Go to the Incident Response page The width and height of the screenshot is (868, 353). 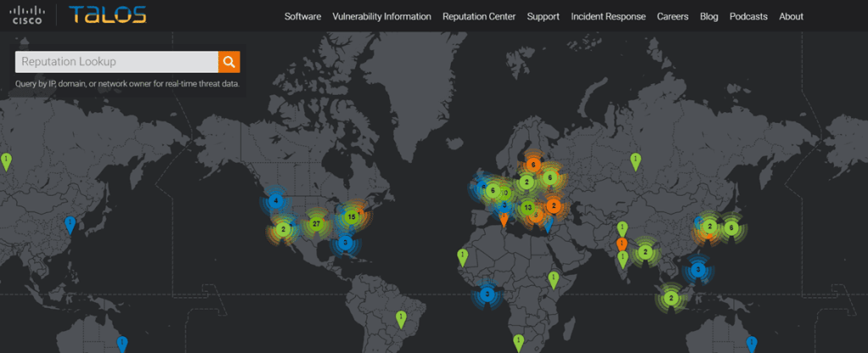(x=608, y=16)
